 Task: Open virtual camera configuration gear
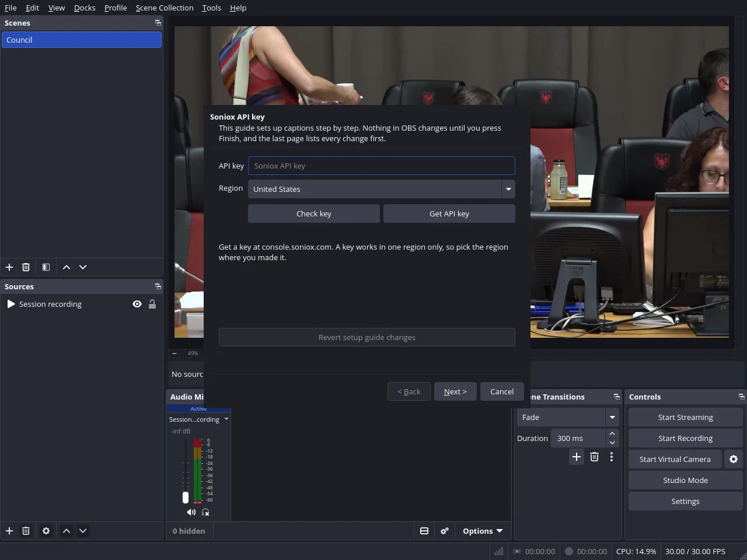(x=734, y=459)
